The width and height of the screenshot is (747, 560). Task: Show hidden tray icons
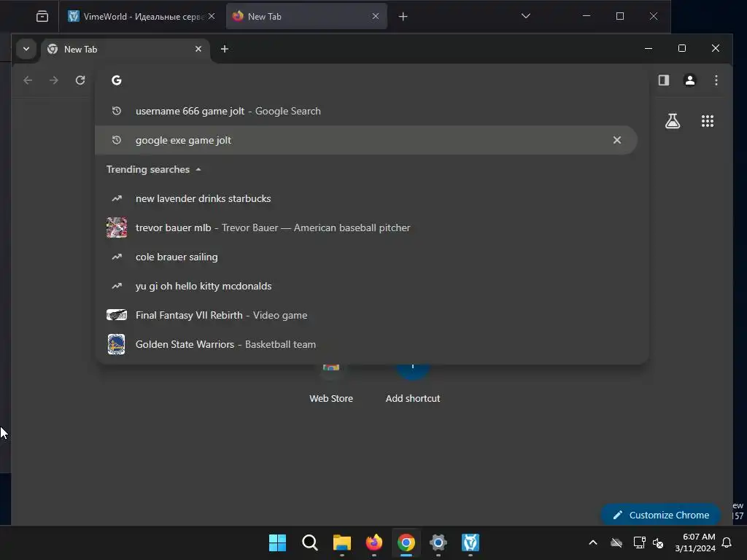592,542
